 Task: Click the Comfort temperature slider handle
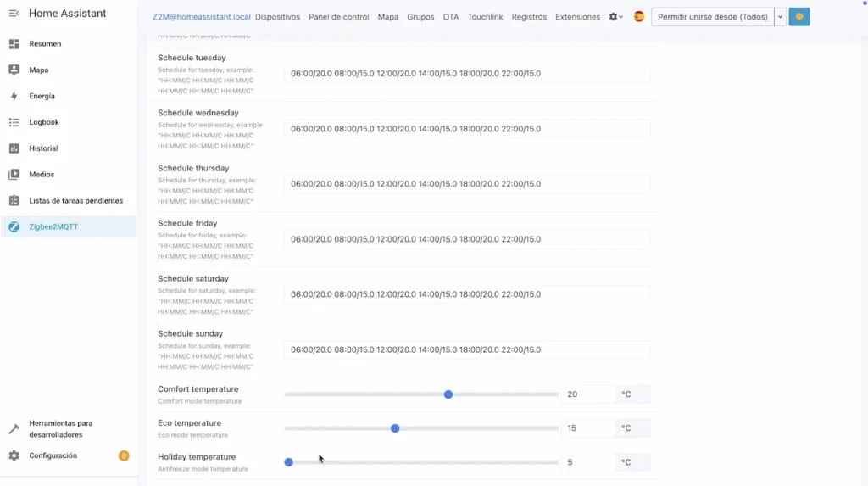coord(448,394)
